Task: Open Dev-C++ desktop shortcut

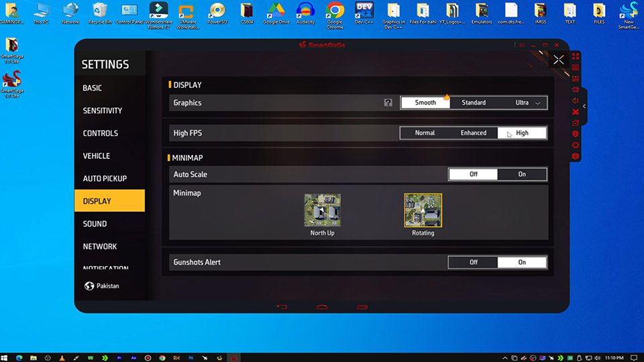Action: (364, 13)
